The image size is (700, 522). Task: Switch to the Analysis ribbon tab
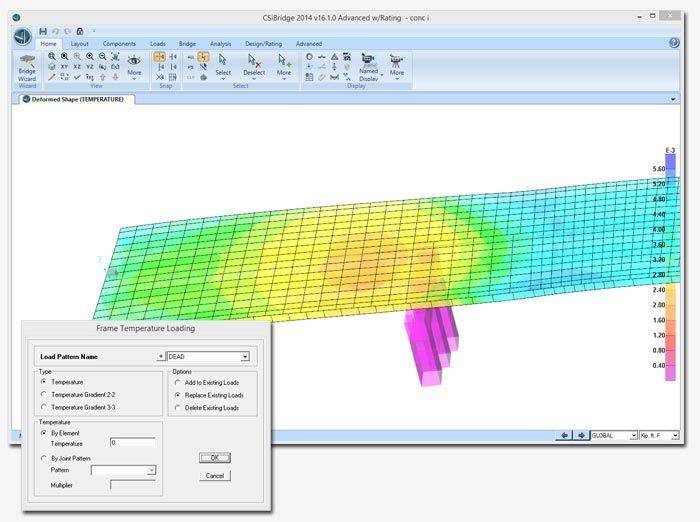221,44
